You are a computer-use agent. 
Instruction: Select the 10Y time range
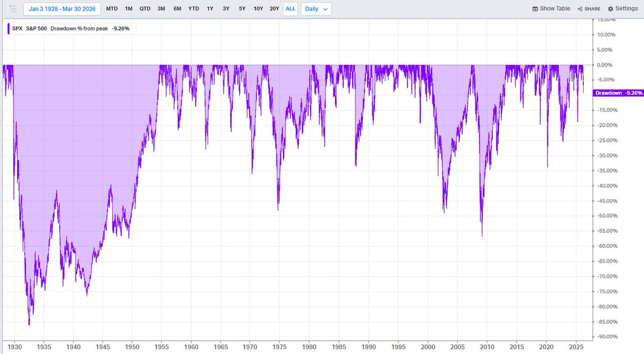point(258,9)
